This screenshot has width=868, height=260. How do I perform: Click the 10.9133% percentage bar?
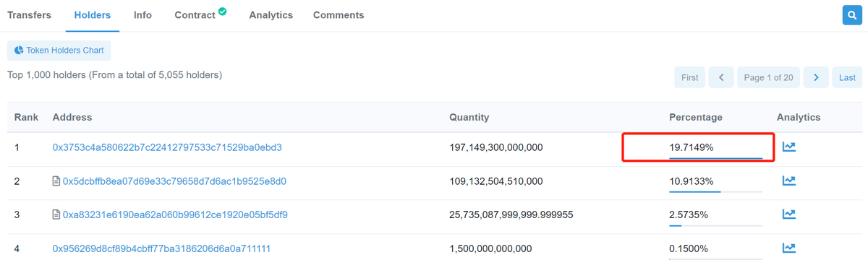(x=715, y=191)
